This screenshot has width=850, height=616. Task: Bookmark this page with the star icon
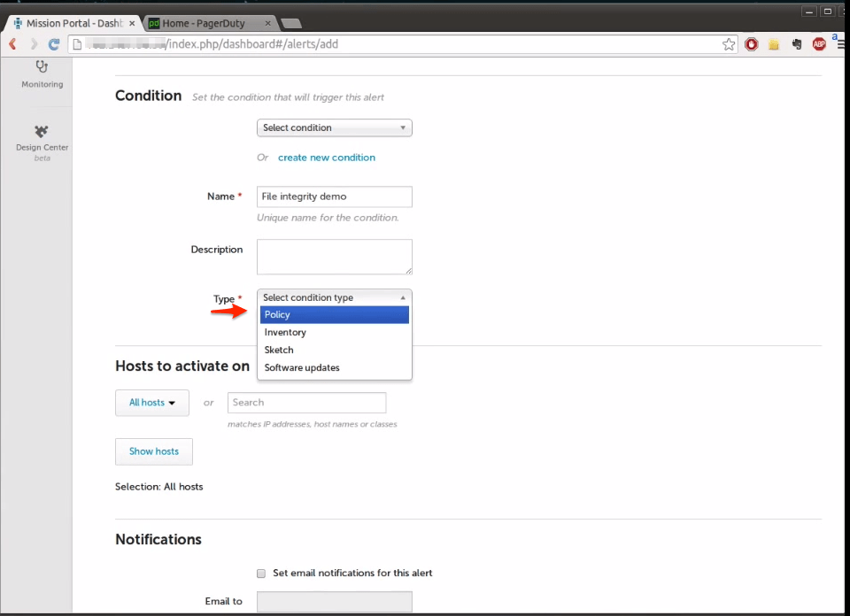(729, 42)
